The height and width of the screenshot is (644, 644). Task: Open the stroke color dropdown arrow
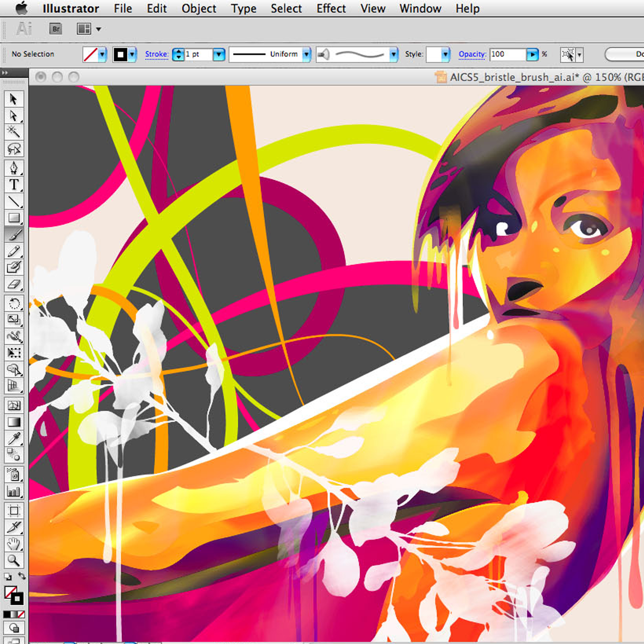pos(132,54)
